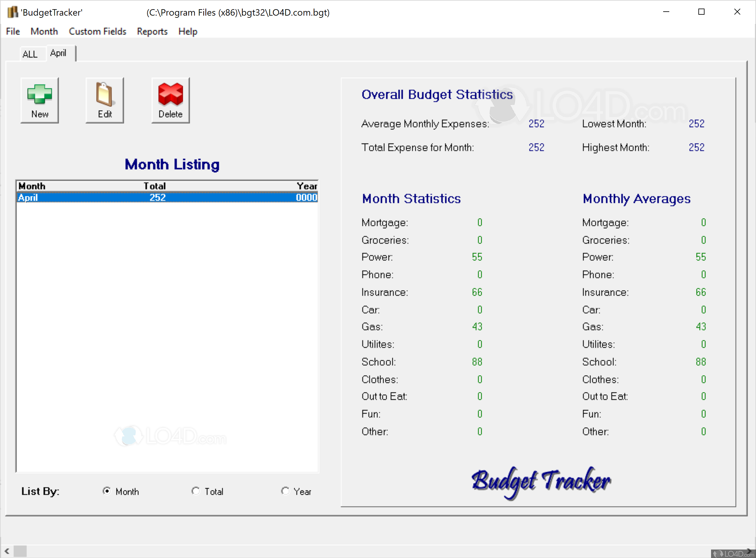
Task: Switch to the ALL tab
Action: pos(30,54)
